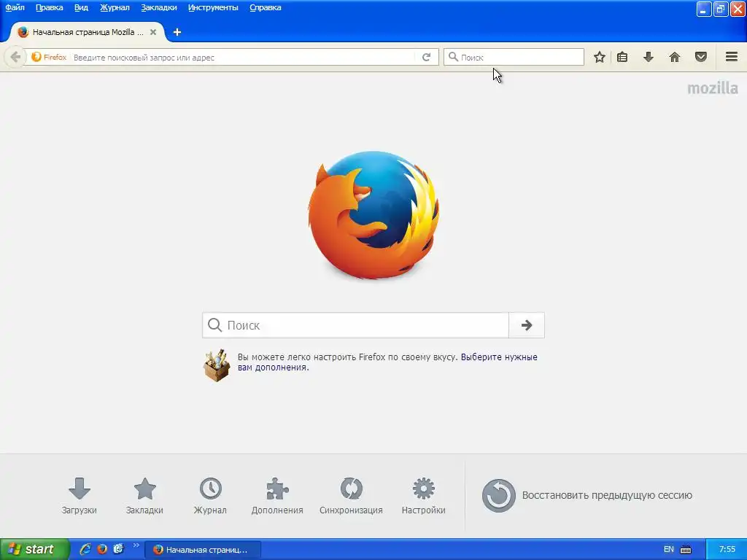Open the Вид menu
This screenshot has width=747, height=560.
click(81, 7)
